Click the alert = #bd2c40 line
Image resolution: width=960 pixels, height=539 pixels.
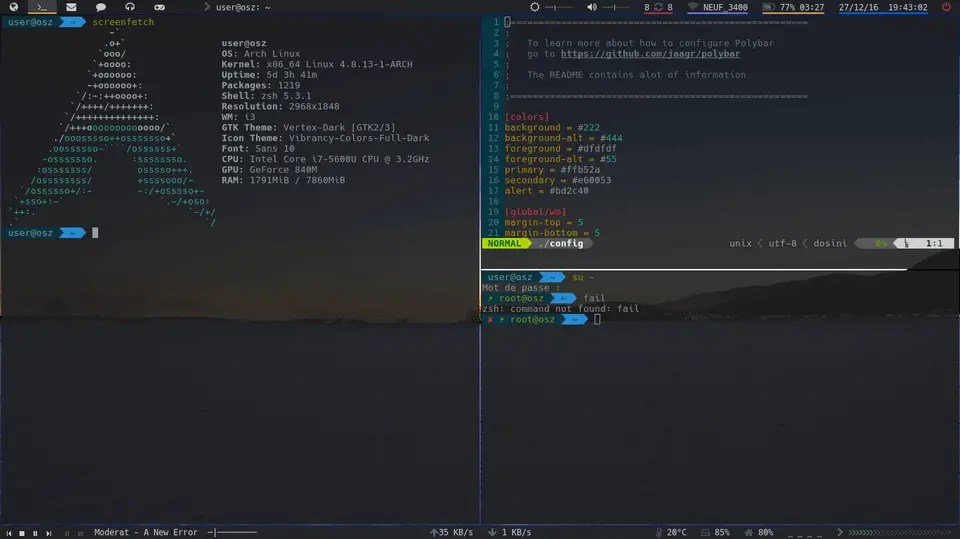[x=547, y=190]
